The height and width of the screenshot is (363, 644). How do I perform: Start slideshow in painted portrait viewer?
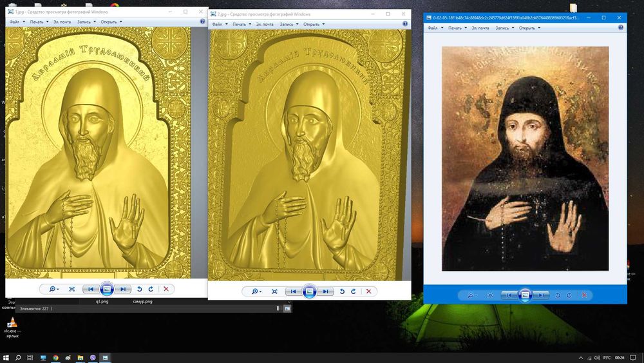pos(525,295)
